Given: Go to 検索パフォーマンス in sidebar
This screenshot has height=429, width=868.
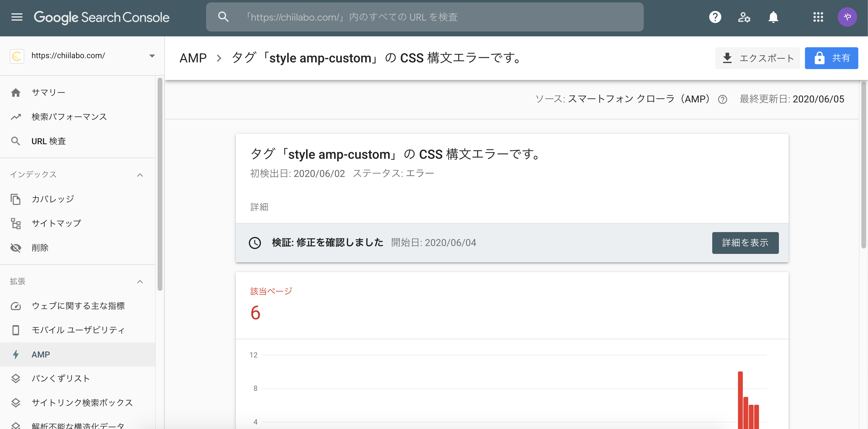Looking at the screenshot, I should 69,117.
